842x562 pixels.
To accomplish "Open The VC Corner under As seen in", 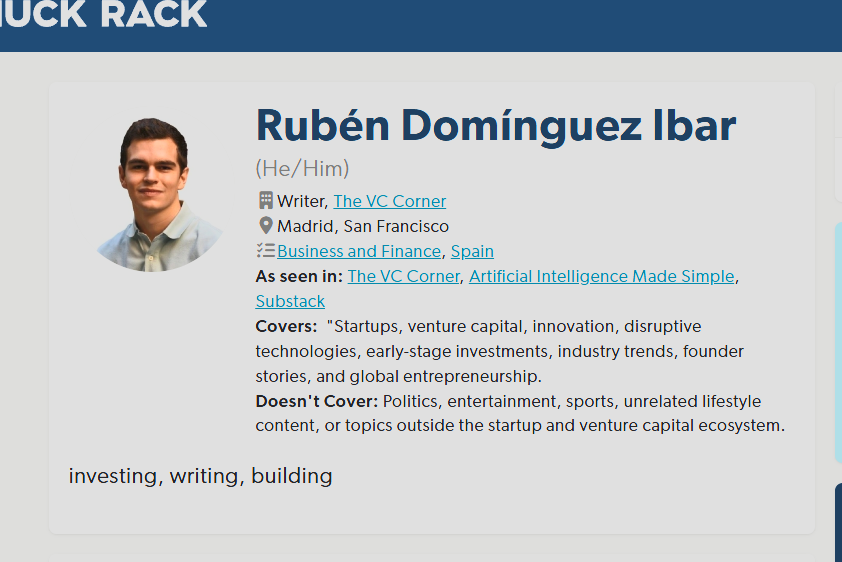I will pyautogui.click(x=403, y=276).
